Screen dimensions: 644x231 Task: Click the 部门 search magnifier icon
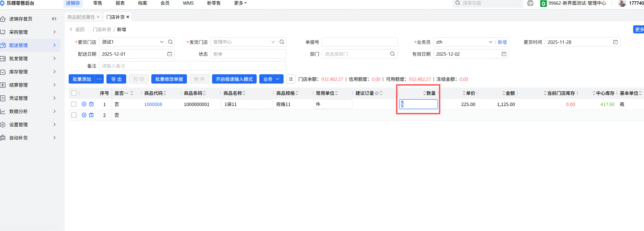pos(392,54)
